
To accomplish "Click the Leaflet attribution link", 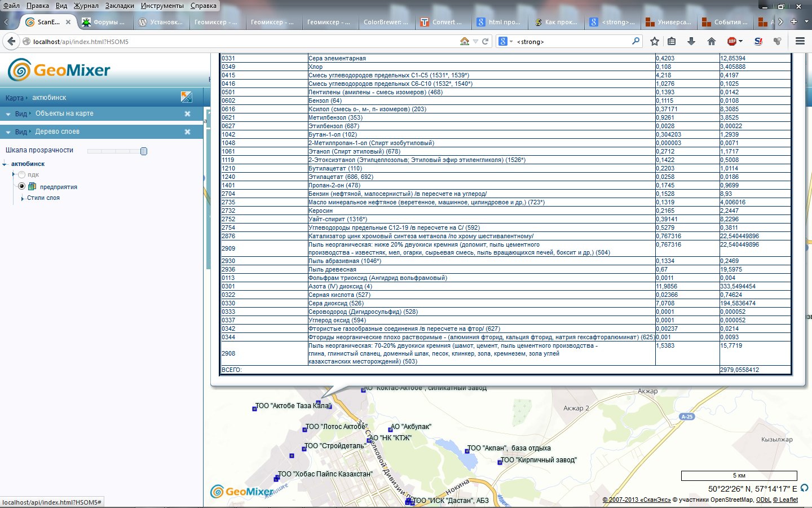I will click(788, 500).
